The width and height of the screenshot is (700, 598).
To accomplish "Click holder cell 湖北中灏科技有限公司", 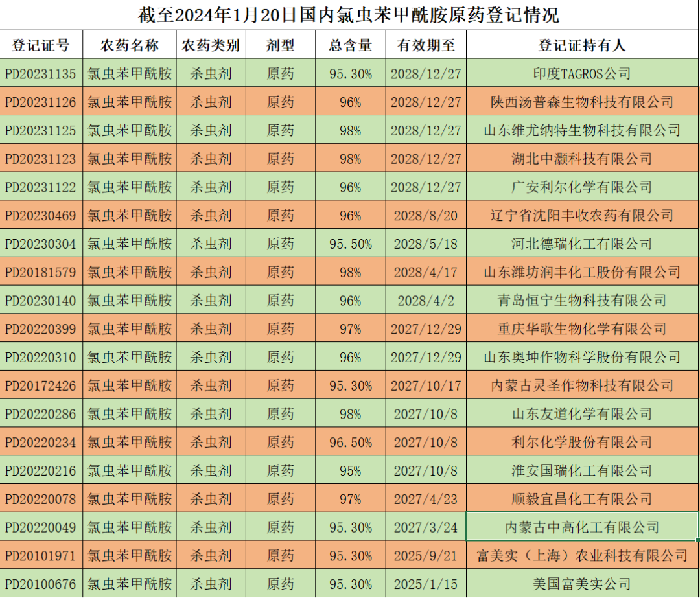I will click(582, 158).
